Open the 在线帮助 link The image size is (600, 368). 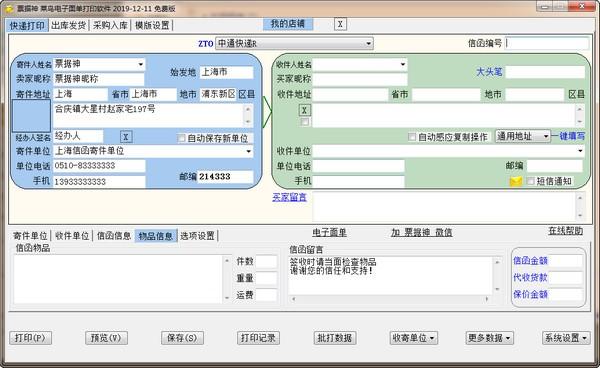coord(566,231)
